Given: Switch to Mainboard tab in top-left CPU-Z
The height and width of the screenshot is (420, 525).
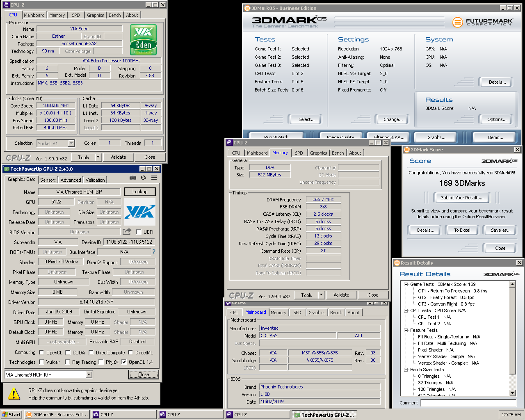Looking at the screenshot, I should [34, 15].
